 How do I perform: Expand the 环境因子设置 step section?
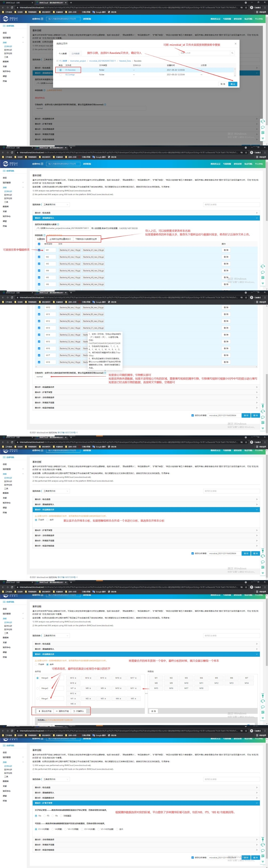(x=145, y=403)
